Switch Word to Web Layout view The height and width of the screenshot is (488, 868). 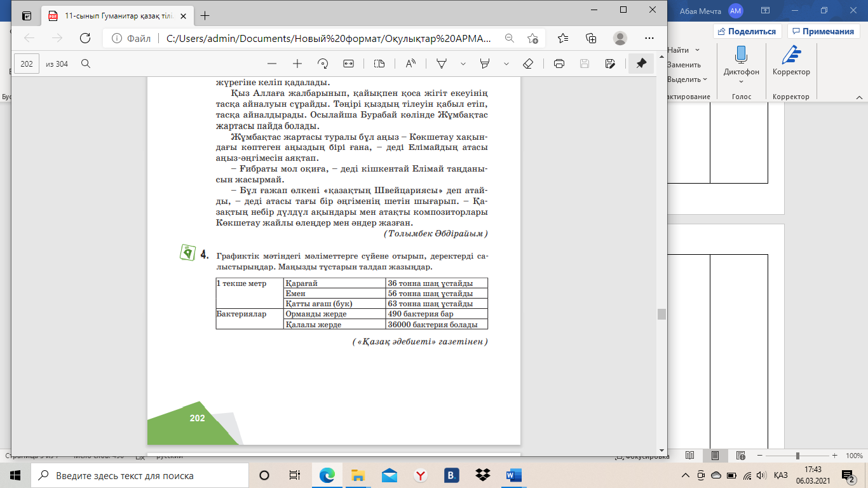pos(740,456)
